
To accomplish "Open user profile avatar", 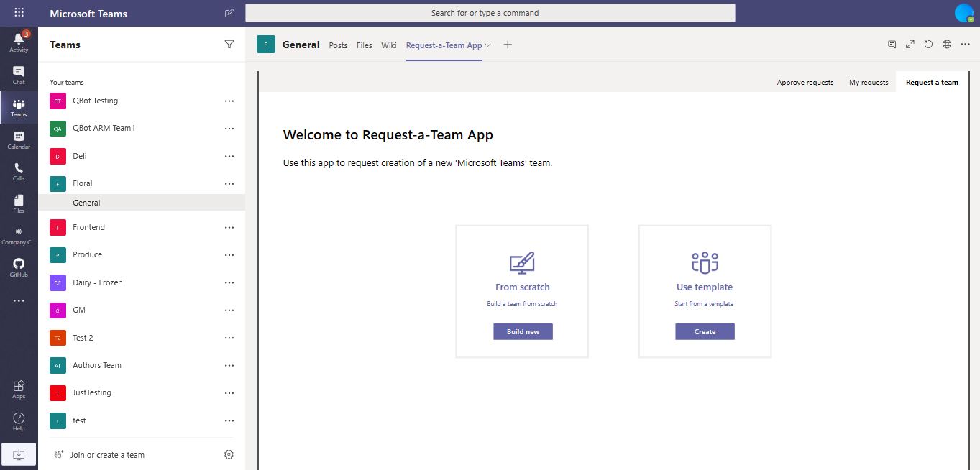I will point(963,13).
